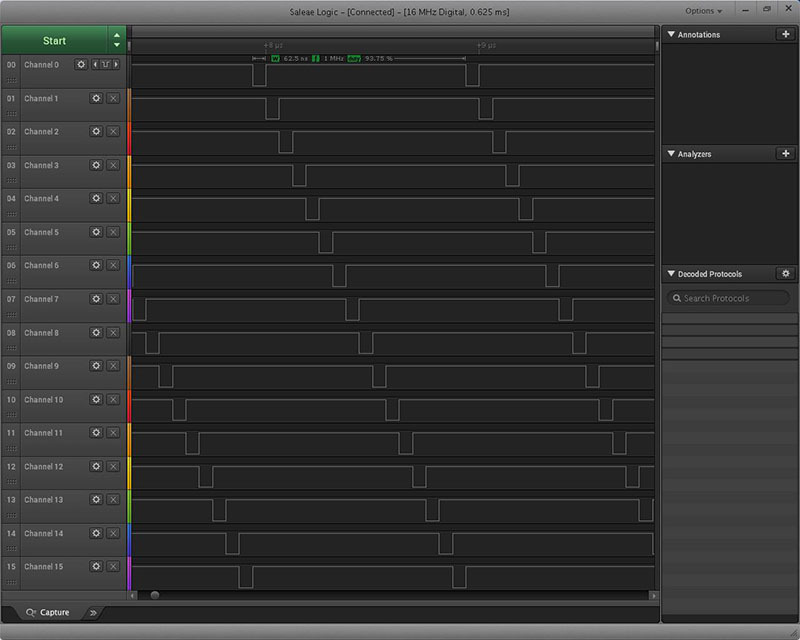This screenshot has height=640, width=800.
Task: Collapse the Annotations panel
Action: tap(671, 35)
